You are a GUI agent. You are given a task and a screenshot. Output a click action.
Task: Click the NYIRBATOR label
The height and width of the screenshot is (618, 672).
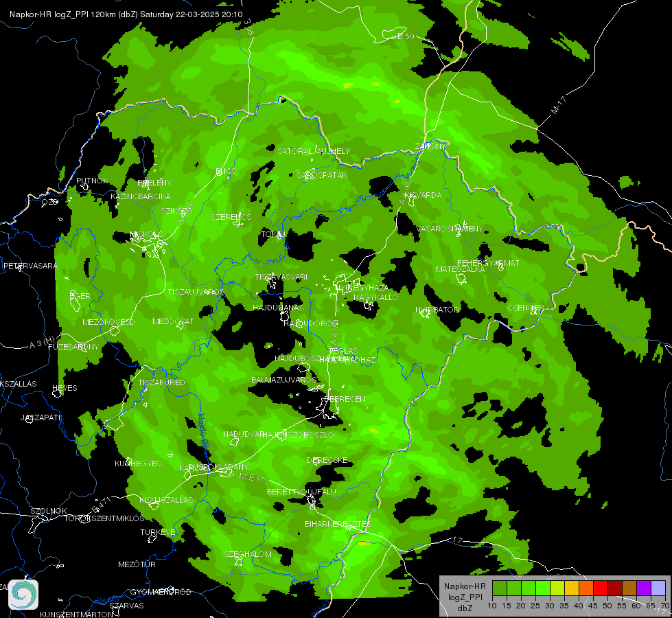(437, 310)
